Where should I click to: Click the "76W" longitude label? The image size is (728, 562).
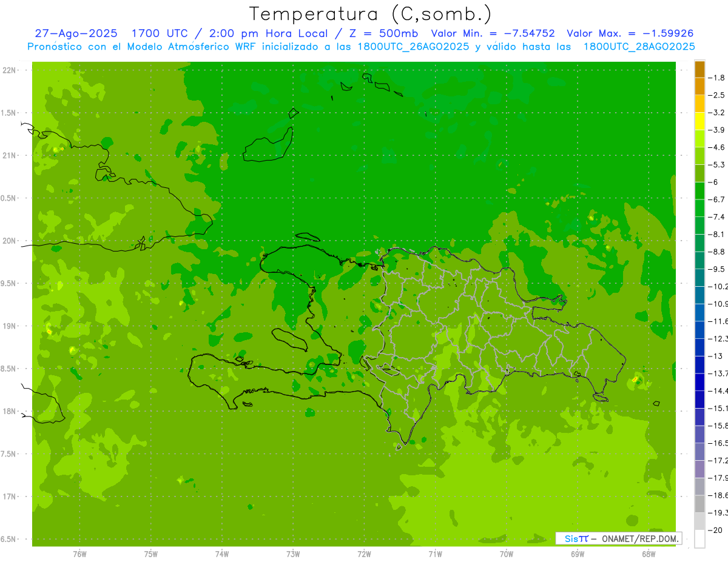tap(79, 554)
